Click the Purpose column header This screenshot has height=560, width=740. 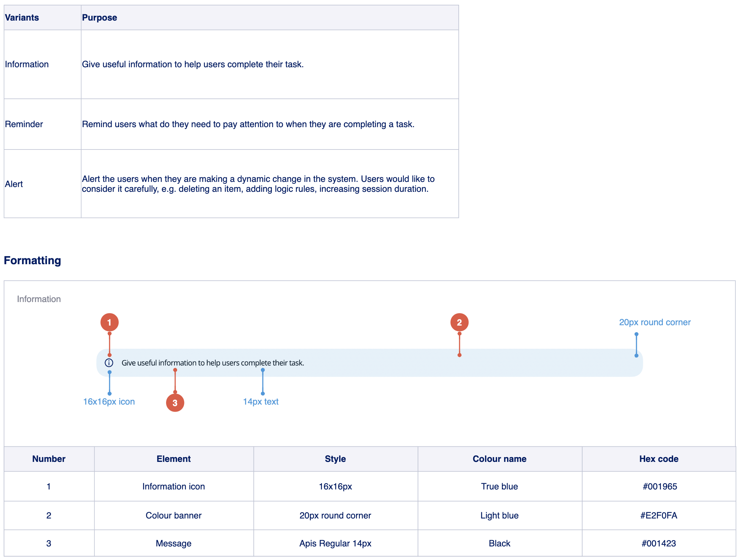(100, 18)
